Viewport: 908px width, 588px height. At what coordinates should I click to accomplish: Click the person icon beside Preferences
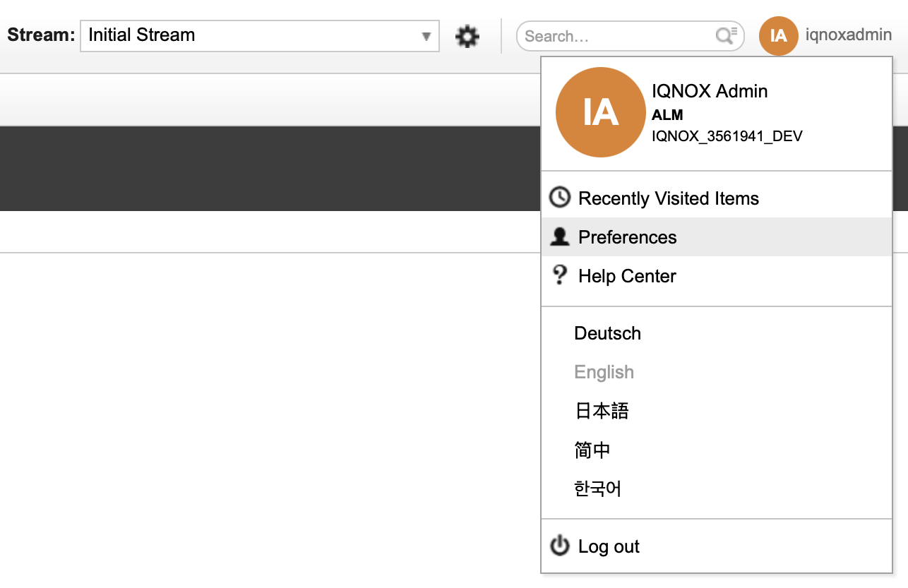pyautogui.click(x=560, y=237)
